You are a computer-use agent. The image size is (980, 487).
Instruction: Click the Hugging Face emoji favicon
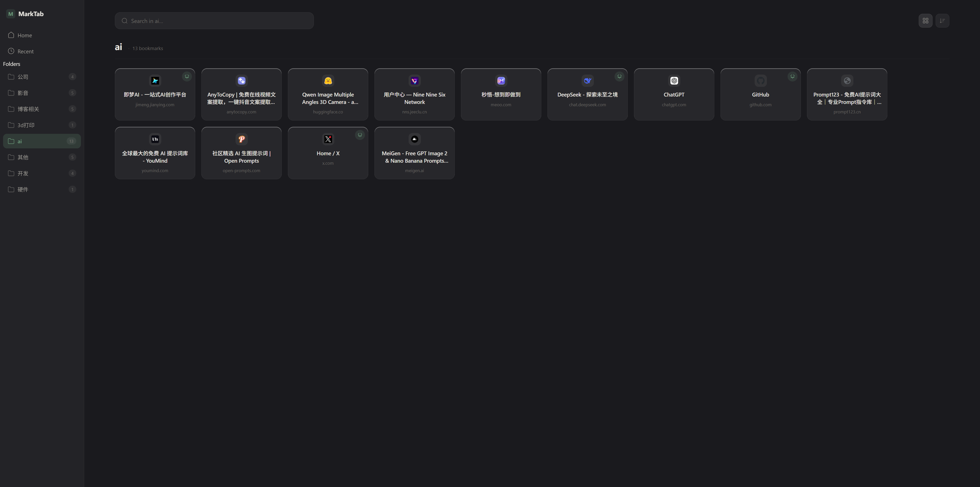(328, 81)
